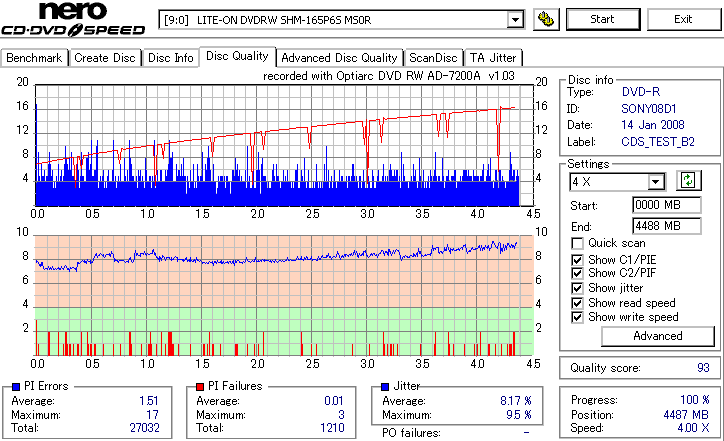Viewport: 724px width, 441px height.
Task: Click the Start button
Action: (x=603, y=19)
